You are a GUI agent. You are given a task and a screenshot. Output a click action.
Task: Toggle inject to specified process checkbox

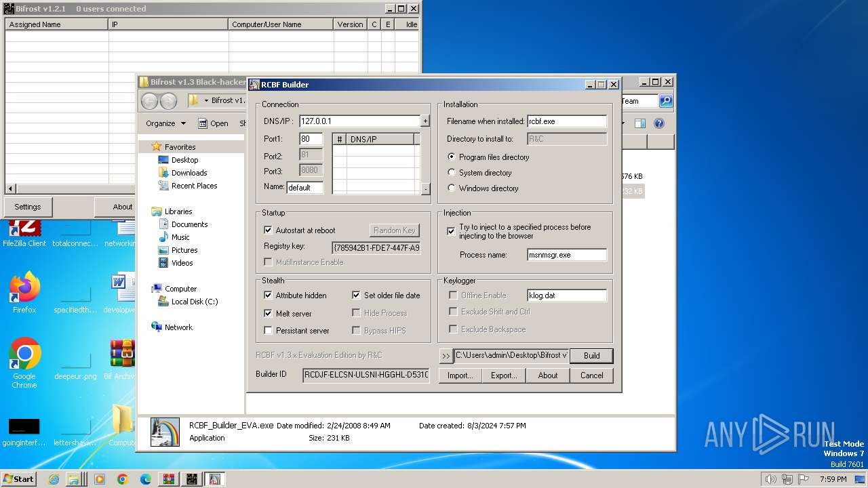pyautogui.click(x=451, y=231)
